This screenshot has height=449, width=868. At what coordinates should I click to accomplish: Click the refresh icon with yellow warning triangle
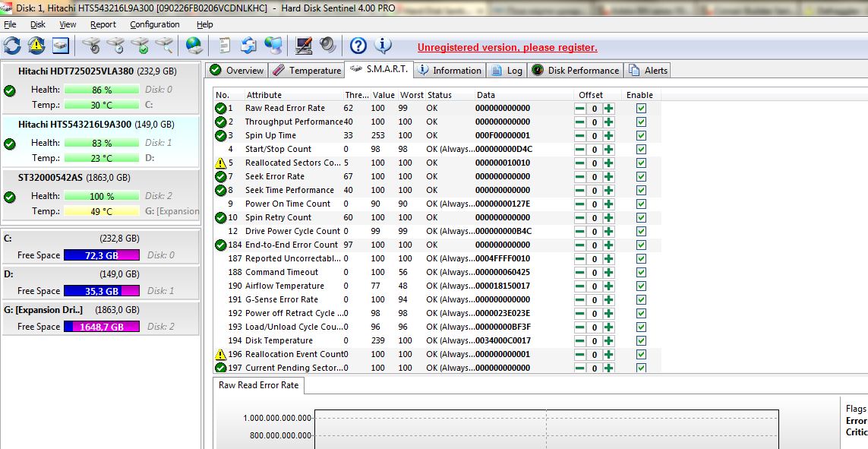[x=36, y=46]
